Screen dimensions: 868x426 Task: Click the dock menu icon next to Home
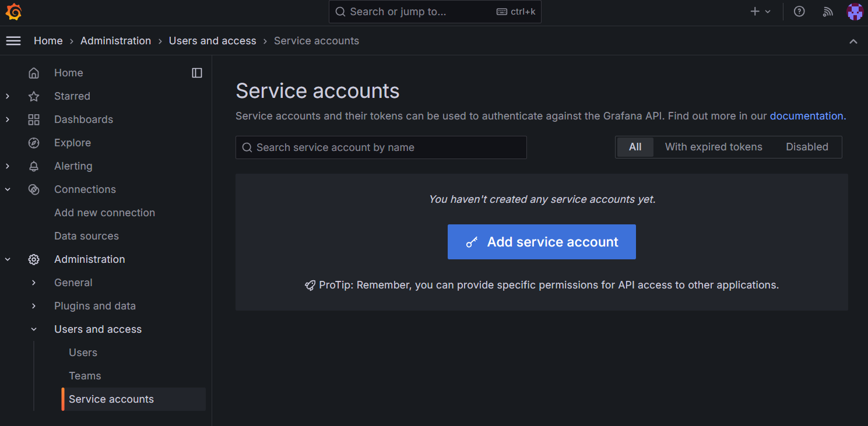point(197,72)
